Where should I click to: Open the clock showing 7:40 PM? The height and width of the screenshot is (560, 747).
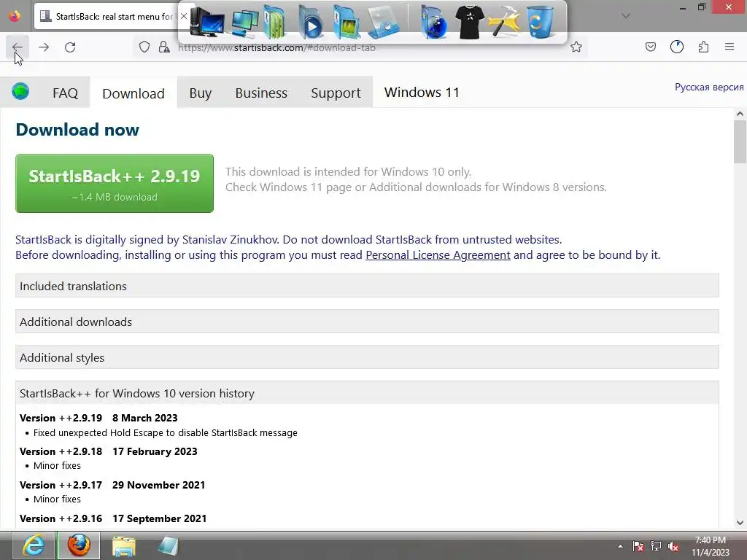pyautogui.click(x=711, y=546)
